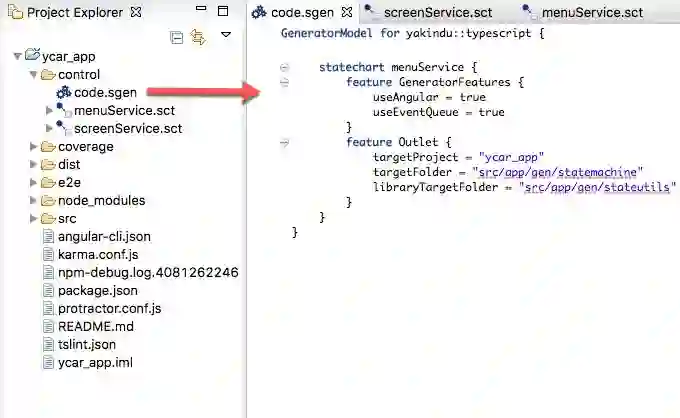This screenshot has width=680, height=418.
Task: Click the useEventQueue keyword in editor
Action: [x=415, y=112]
